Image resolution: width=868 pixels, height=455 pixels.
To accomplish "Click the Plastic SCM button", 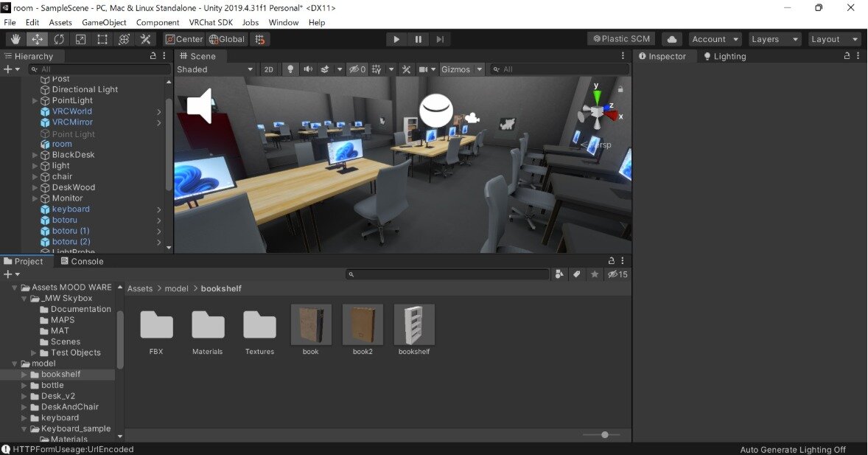I will (621, 39).
